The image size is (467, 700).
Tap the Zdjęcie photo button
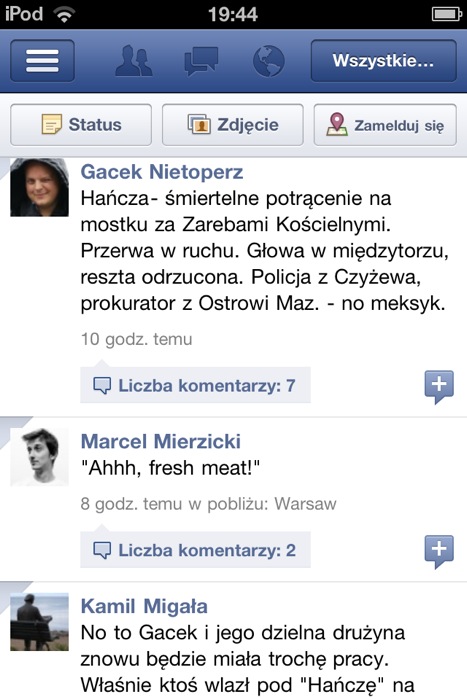(x=233, y=125)
